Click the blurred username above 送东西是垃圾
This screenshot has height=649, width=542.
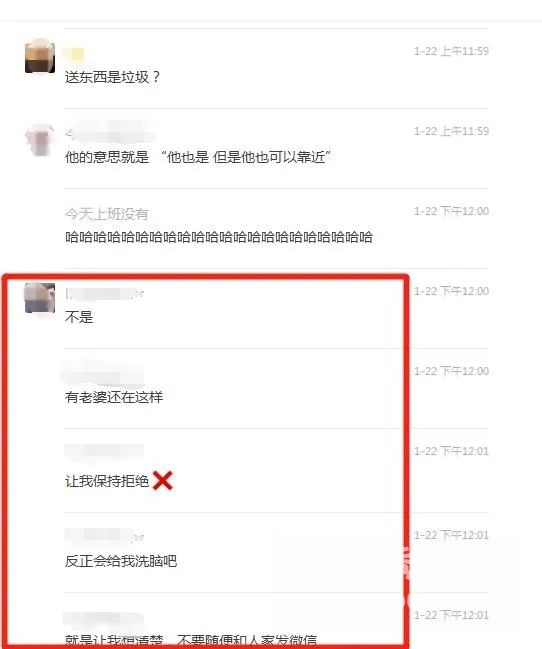75,54
